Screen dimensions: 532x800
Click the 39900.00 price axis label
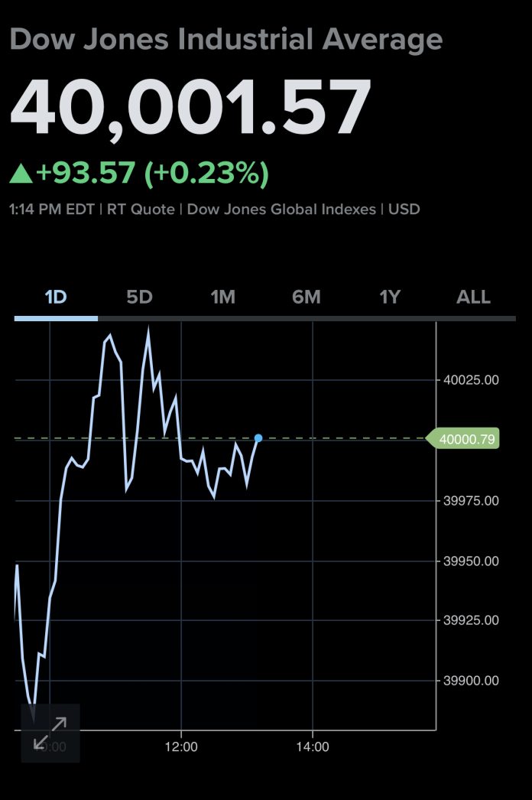point(471,681)
